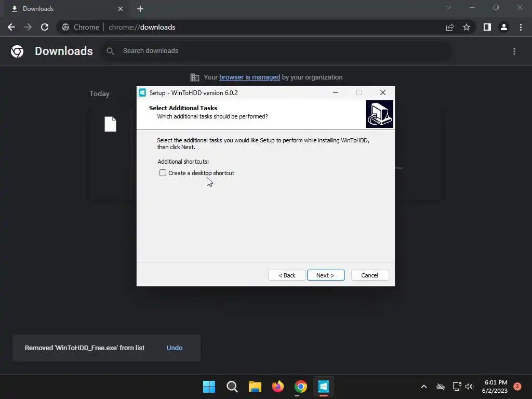532x399 pixels.
Task: Click OneDrive cloud tray icon
Action: (x=441, y=387)
